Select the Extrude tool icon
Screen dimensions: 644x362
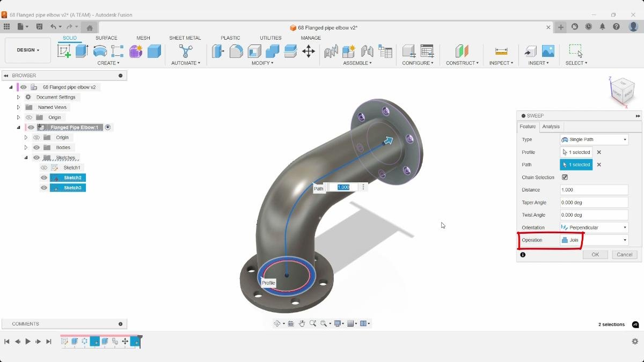[82, 51]
